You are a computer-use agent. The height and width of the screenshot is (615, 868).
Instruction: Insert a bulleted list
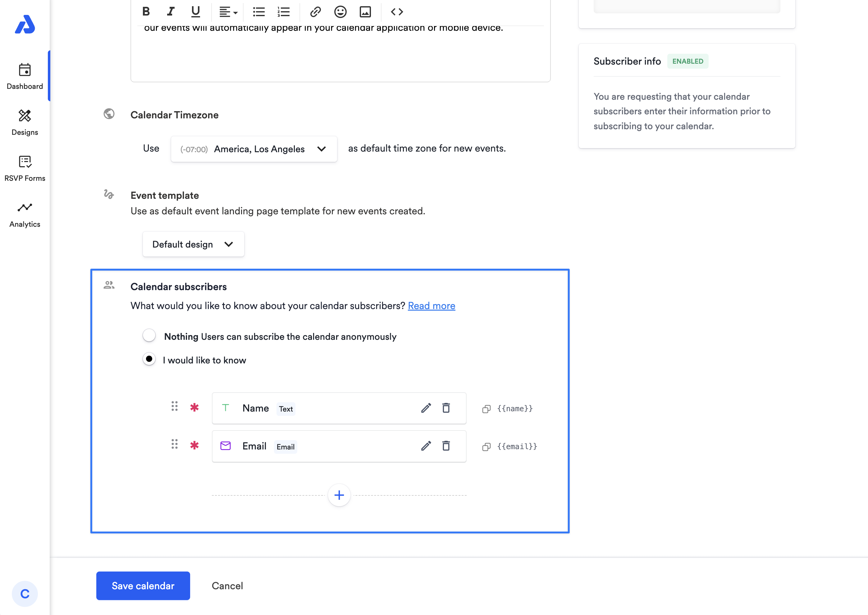pos(259,12)
